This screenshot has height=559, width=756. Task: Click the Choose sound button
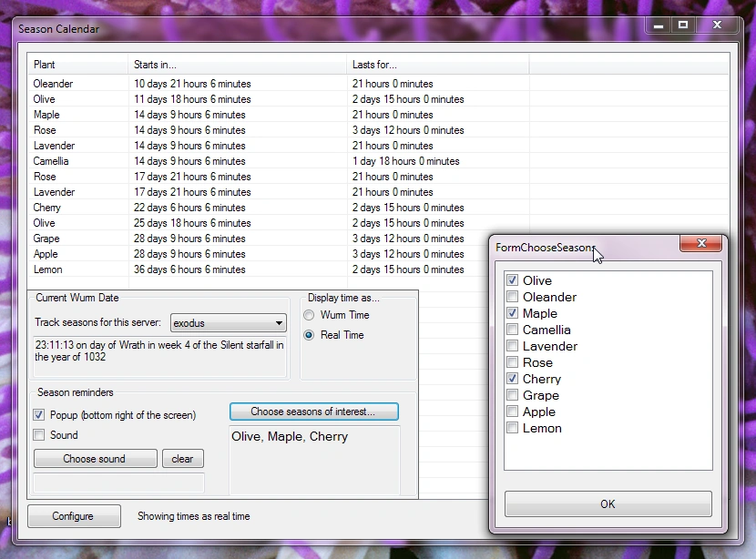point(95,459)
